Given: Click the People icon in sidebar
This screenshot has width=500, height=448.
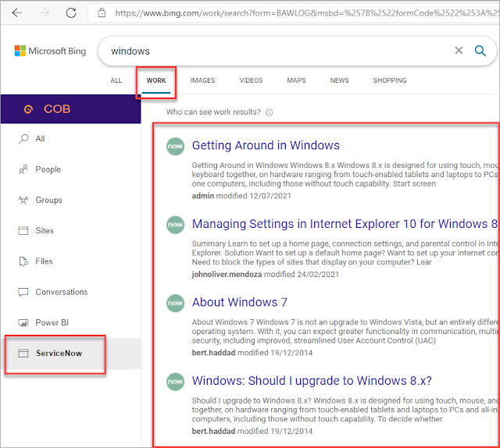Looking at the screenshot, I should pos(23,169).
